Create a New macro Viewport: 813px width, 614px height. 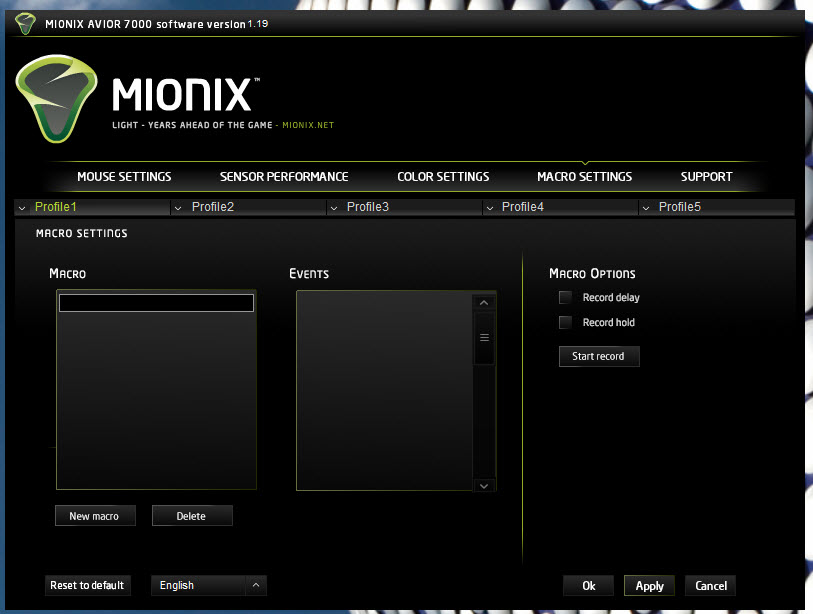pos(95,516)
